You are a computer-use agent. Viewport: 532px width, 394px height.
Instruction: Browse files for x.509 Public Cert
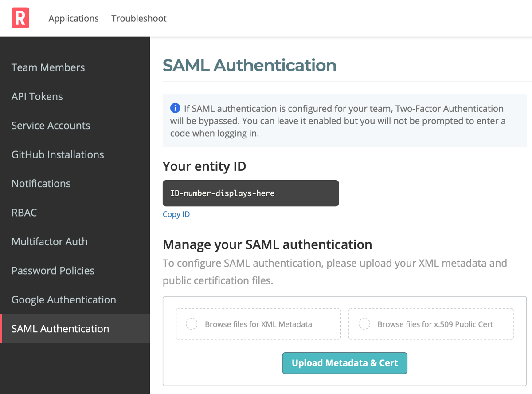tap(431, 324)
